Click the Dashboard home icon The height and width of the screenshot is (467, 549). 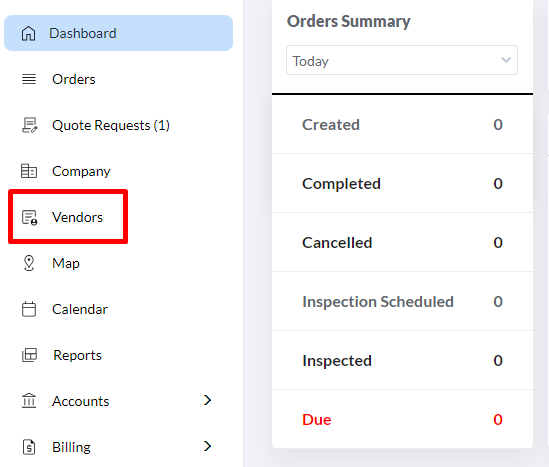pos(28,33)
